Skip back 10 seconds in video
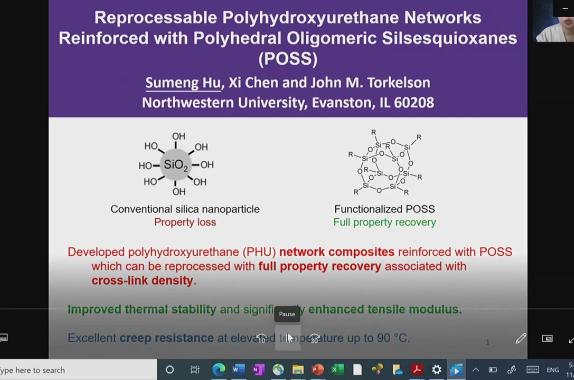 coord(261,338)
